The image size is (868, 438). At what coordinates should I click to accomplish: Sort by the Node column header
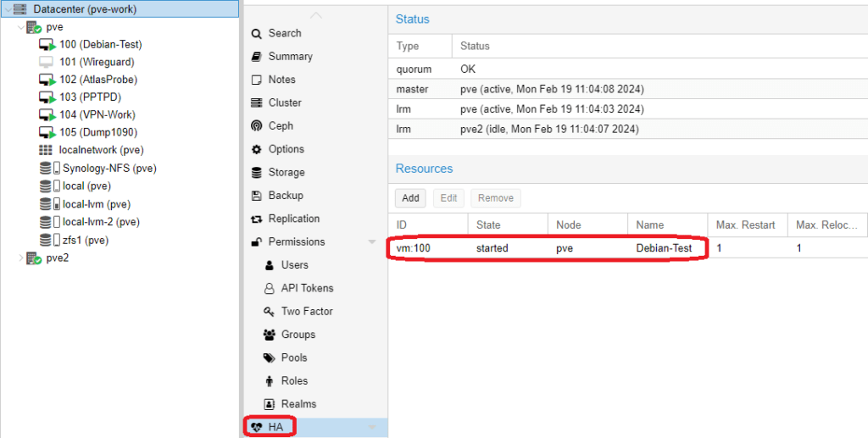pyautogui.click(x=588, y=225)
